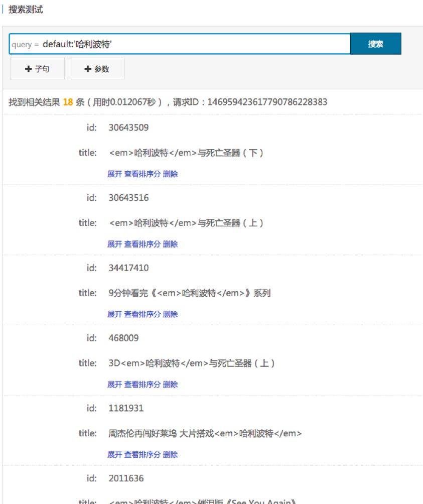423x504 pixels.
Task: Click title 9分钟看完《哈利波特》系列
Action: click(x=190, y=293)
